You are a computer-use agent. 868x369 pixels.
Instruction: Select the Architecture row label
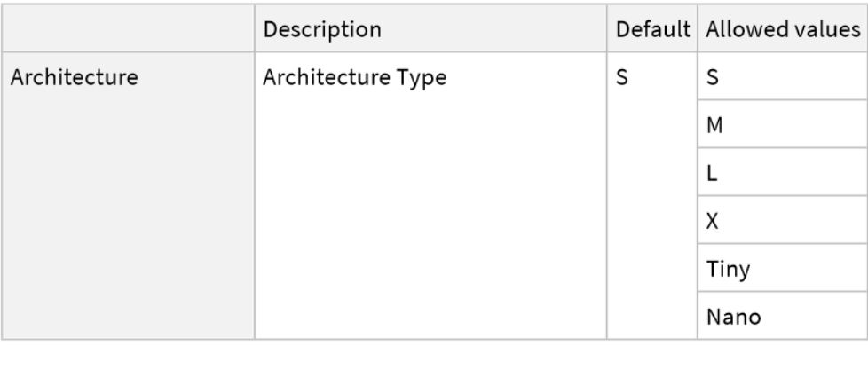pyautogui.click(x=74, y=77)
